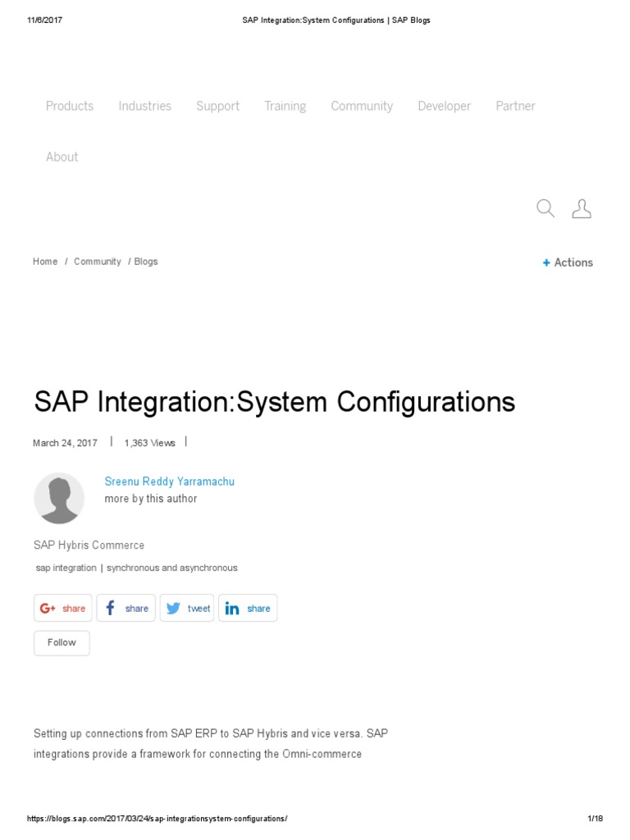
Task: Expand the Actions menu
Action: pyautogui.click(x=568, y=262)
